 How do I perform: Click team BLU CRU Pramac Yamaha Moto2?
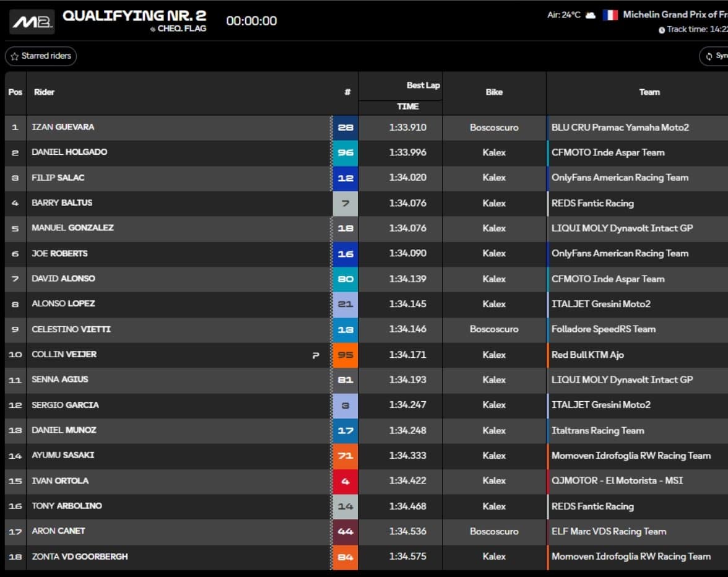(620, 127)
